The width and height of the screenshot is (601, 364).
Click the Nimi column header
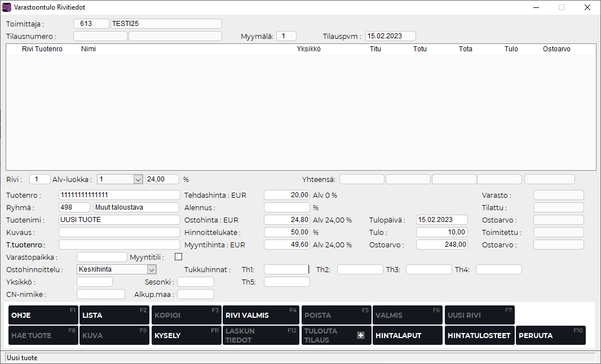tap(89, 49)
